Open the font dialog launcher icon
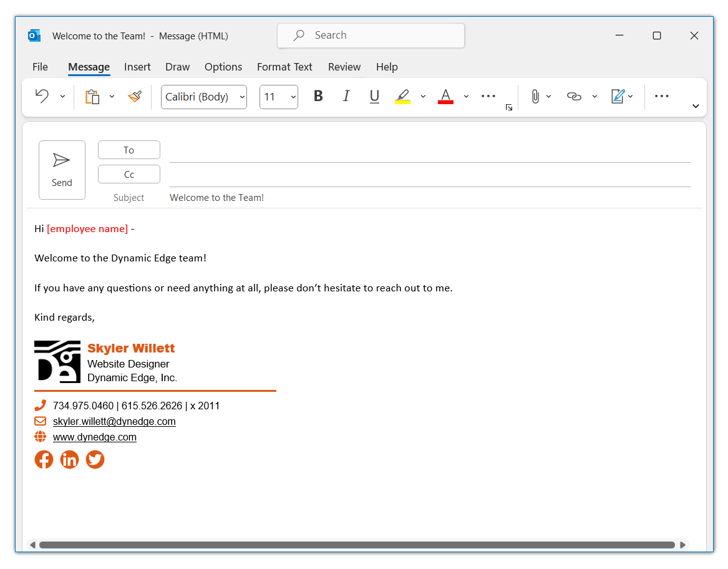Viewport: 728px width, 569px height. 509,107
